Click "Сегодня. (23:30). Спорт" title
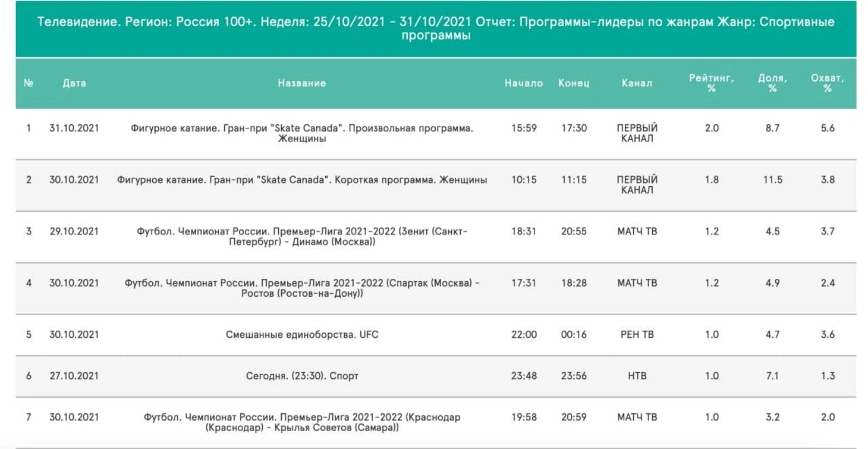868x449 pixels. pos(302,376)
